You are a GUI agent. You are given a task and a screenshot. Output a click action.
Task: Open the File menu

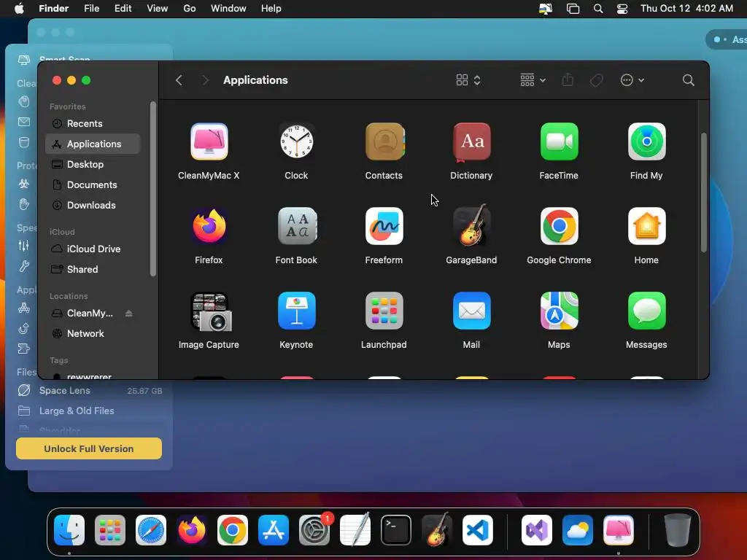[91, 9]
